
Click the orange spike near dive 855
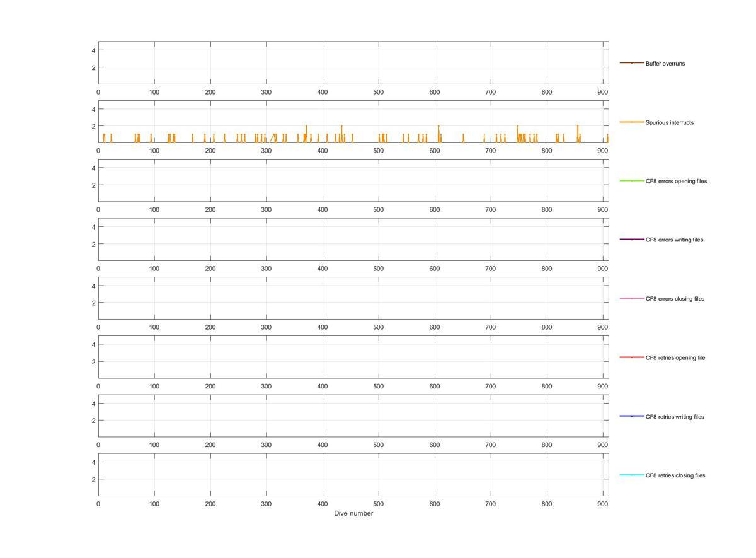[578, 134]
